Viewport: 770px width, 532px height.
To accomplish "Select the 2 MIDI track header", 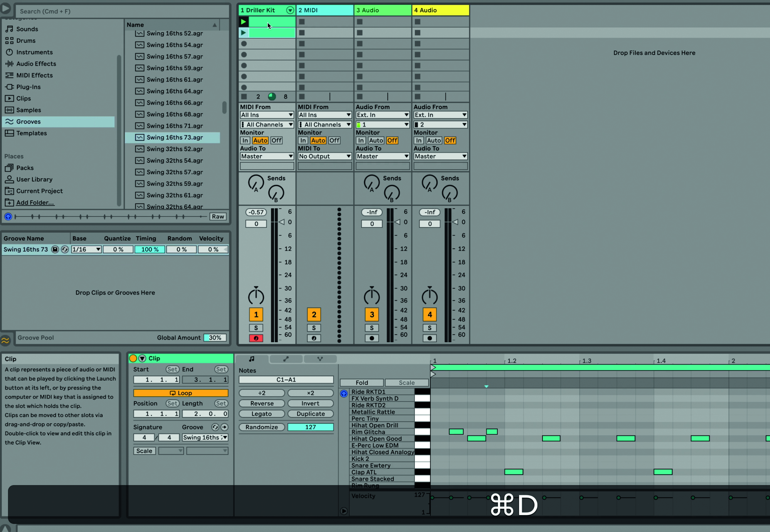I will pos(325,10).
